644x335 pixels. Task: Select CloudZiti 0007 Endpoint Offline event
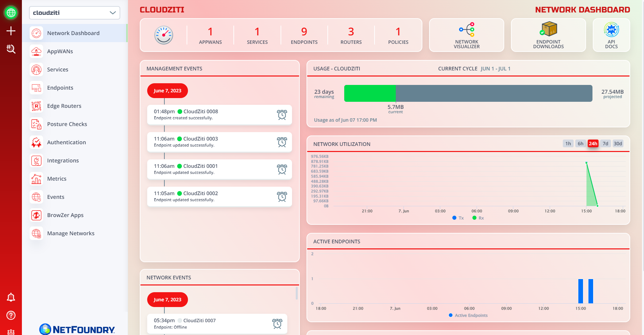pyautogui.click(x=217, y=324)
